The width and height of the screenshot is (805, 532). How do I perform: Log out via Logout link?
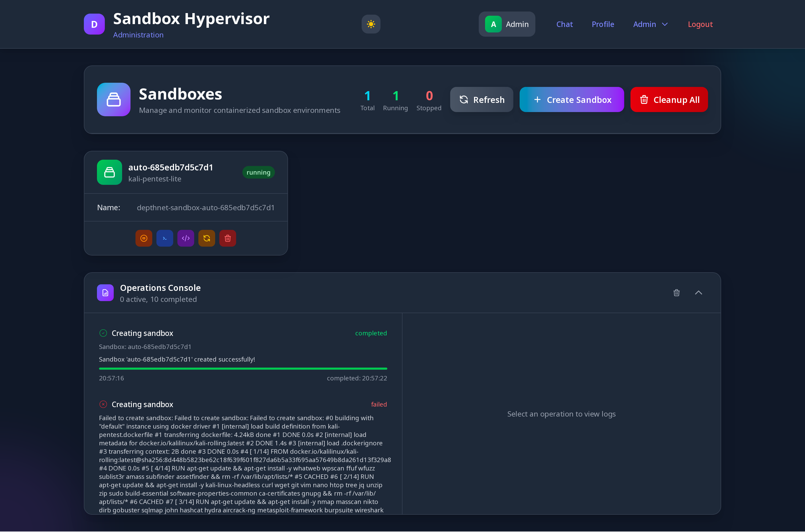click(700, 24)
